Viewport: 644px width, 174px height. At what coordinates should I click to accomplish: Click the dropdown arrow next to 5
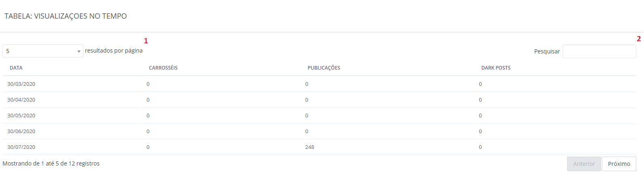(x=79, y=51)
